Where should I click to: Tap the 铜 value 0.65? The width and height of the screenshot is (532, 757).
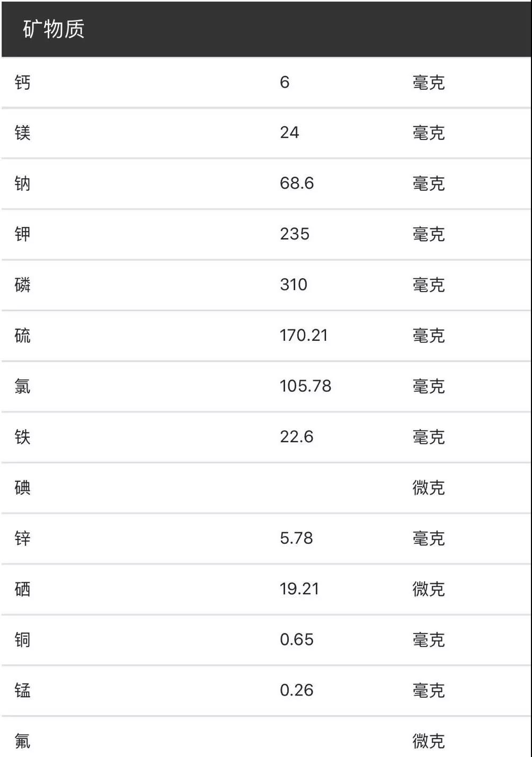click(297, 639)
